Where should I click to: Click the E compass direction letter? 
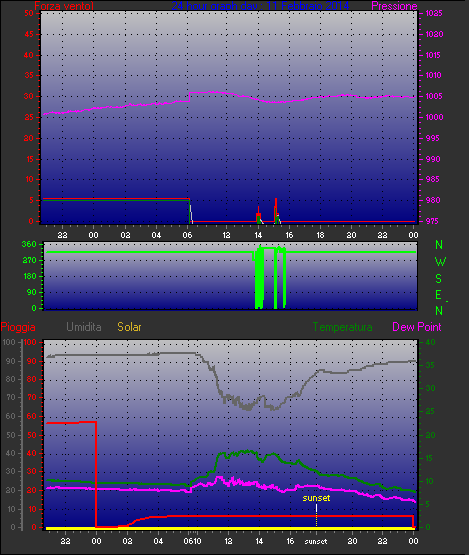tap(438, 295)
